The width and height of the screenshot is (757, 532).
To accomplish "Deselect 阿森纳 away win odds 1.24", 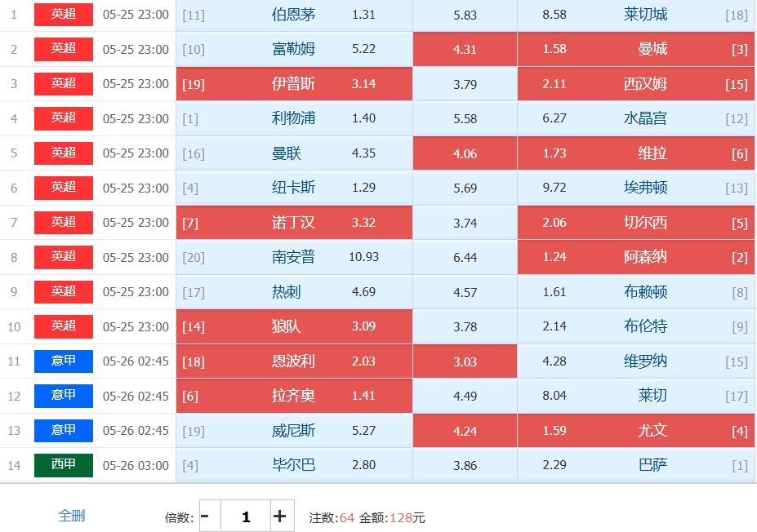I will point(636,257).
